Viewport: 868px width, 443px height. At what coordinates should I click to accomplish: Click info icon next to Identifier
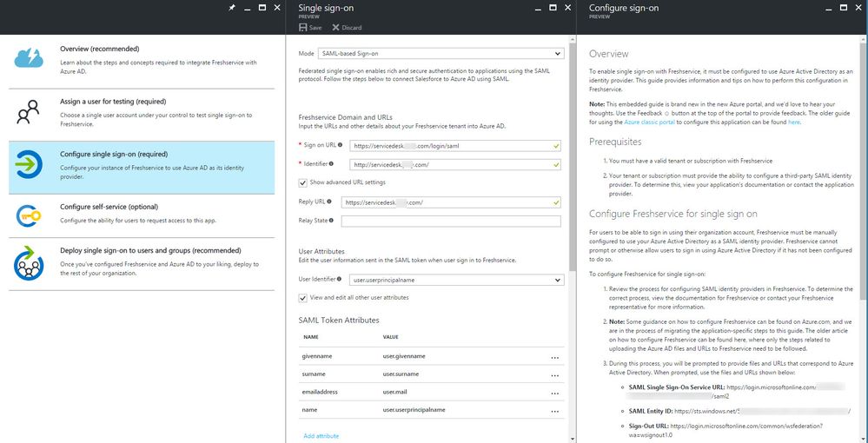pos(332,163)
